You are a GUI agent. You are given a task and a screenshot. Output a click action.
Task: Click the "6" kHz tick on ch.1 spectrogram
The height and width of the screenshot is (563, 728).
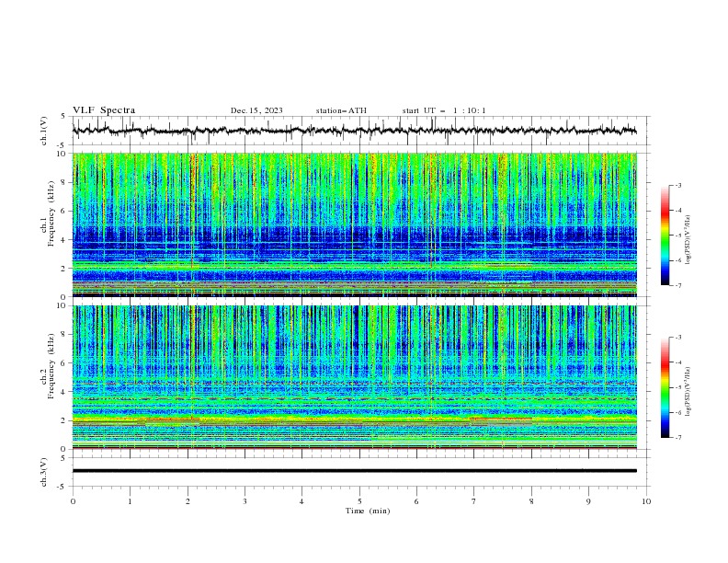point(64,212)
